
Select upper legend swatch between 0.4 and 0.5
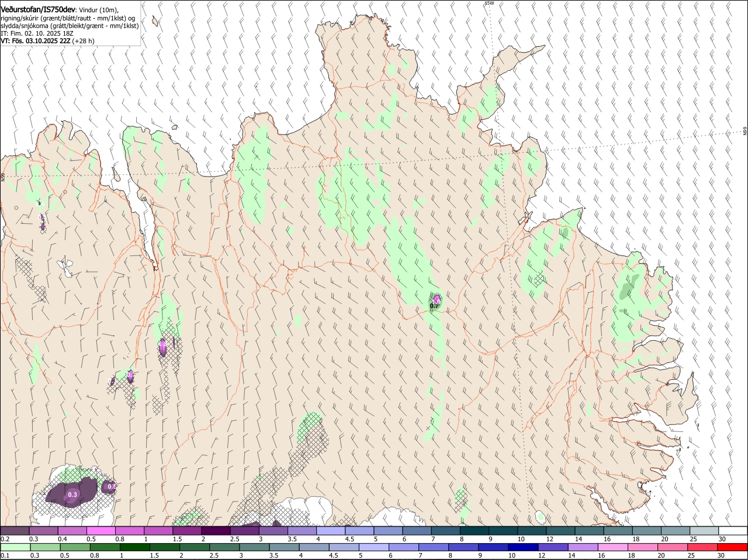(72, 530)
